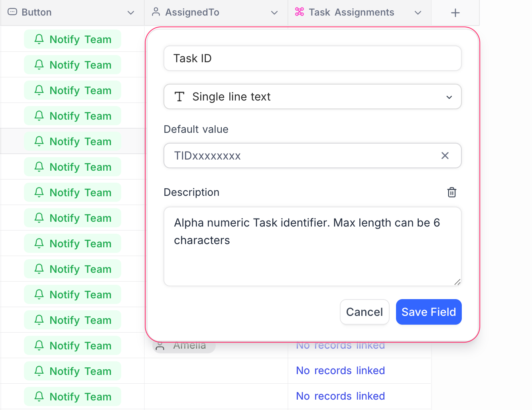Click the Button column's field type icon
This screenshot has height=410, width=532.
(x=12, y=12)
